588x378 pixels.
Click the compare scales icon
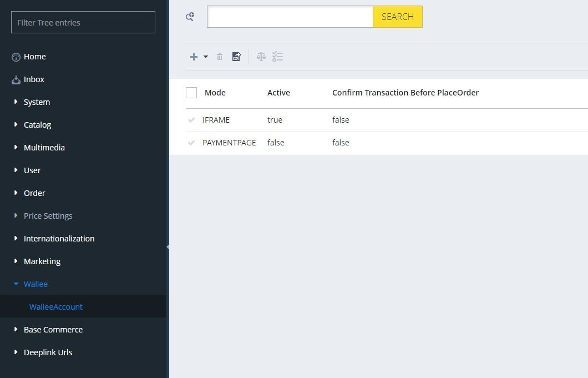click(261, 57)
